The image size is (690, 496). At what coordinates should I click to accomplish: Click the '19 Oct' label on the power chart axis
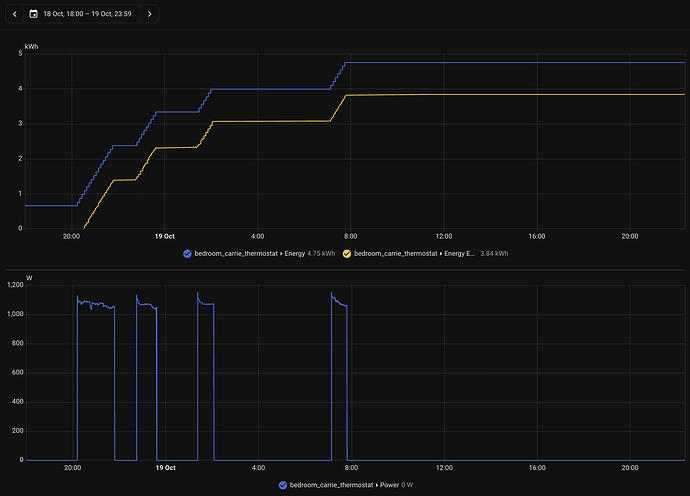point(165,468)
